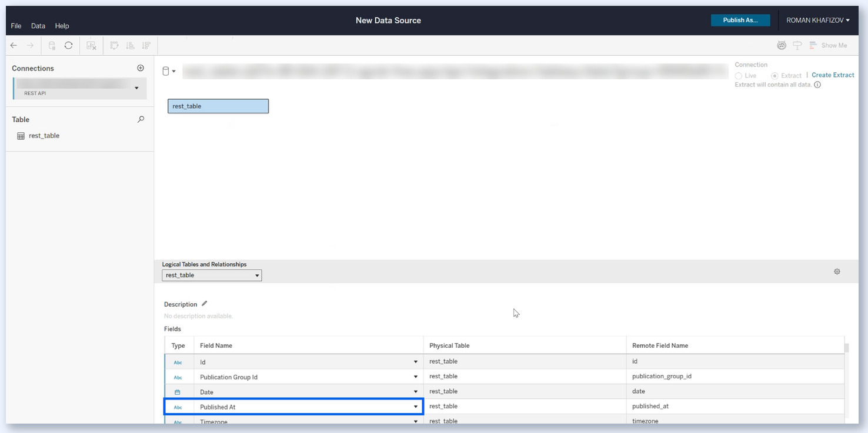Click the Create Extract link

[833, 75]
